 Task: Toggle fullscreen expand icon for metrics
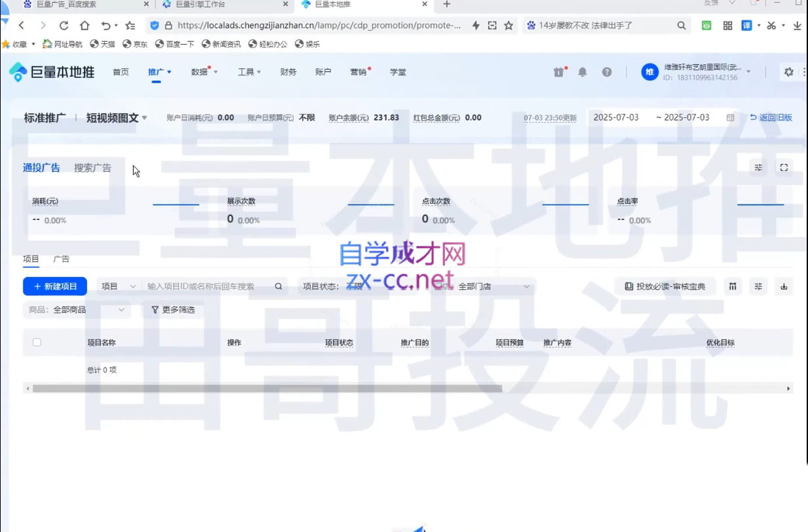(x=784, y=168)
